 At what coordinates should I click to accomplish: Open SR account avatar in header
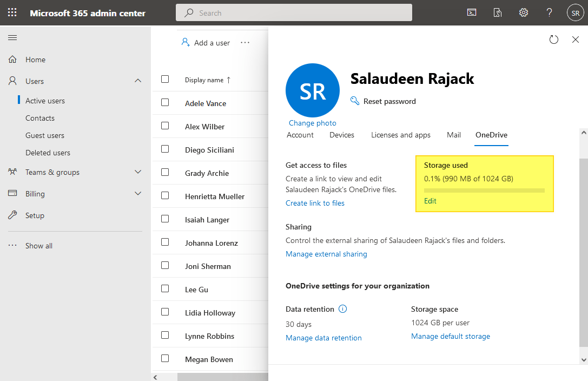tap(575, 13)
